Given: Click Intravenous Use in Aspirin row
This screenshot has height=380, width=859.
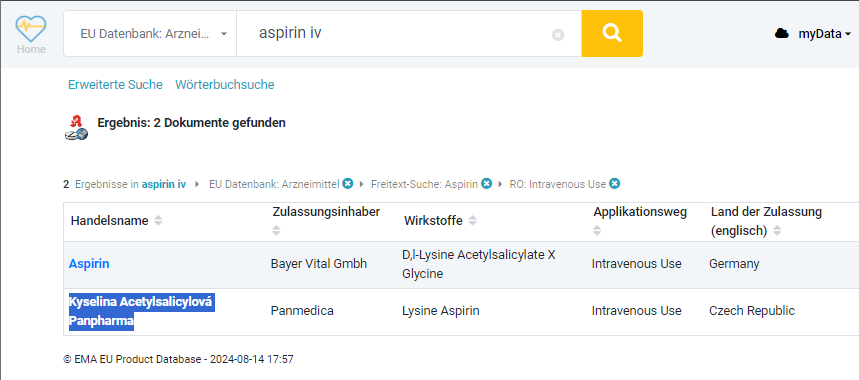Looking at the screenshot, I should tap(637, 264).
